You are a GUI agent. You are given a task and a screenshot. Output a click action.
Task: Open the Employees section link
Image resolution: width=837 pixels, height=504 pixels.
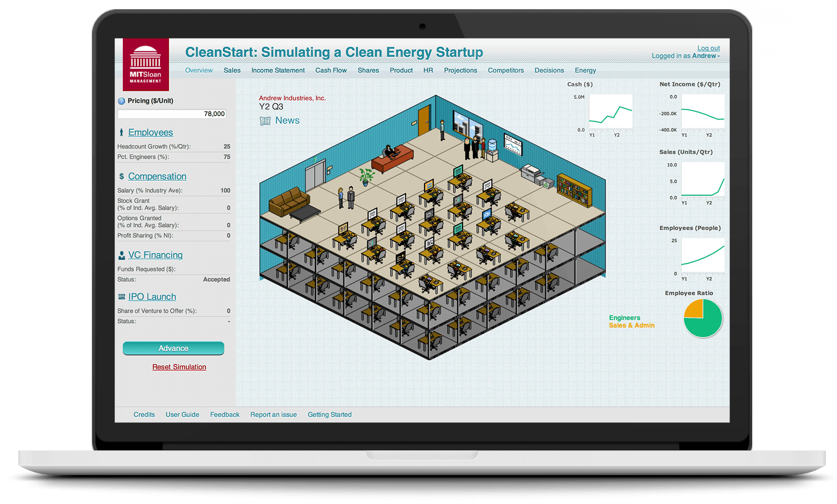tap(151, 132)
